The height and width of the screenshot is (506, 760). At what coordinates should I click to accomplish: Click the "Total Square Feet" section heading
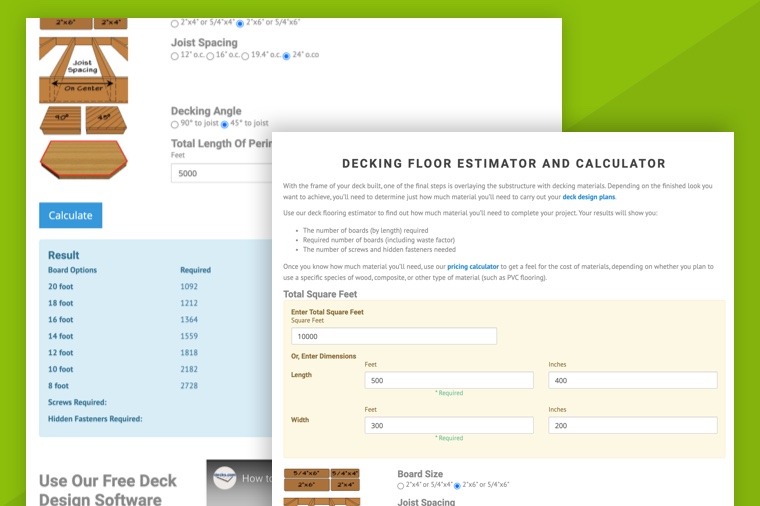[x=320, y=294]
